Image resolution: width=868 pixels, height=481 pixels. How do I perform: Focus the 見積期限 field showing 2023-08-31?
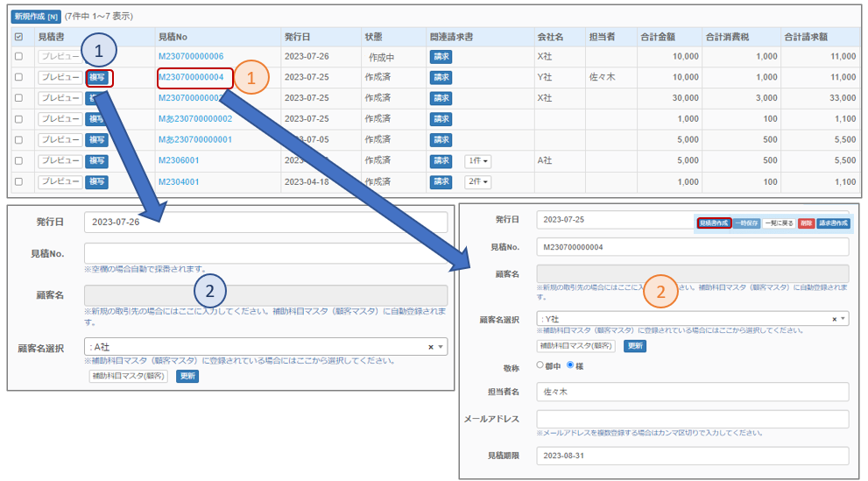(x=692, y=456)
